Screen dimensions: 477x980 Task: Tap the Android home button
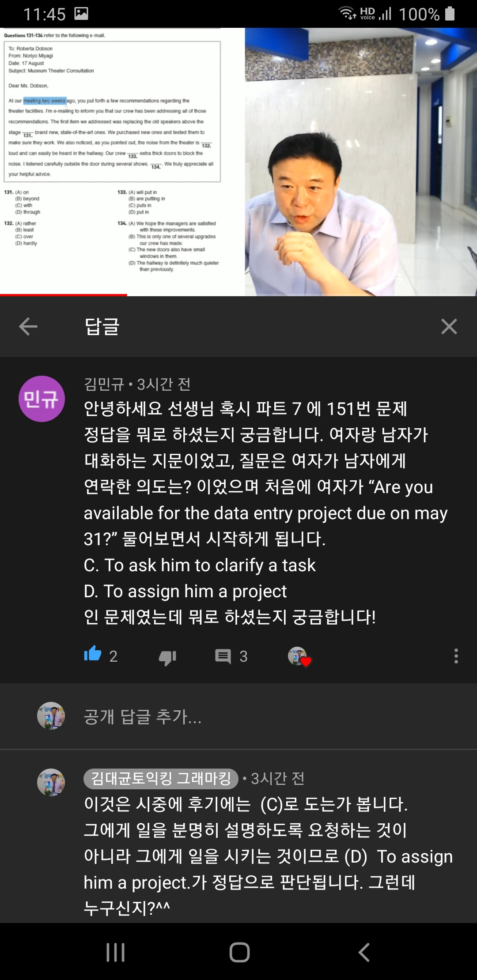coord(239,952)
